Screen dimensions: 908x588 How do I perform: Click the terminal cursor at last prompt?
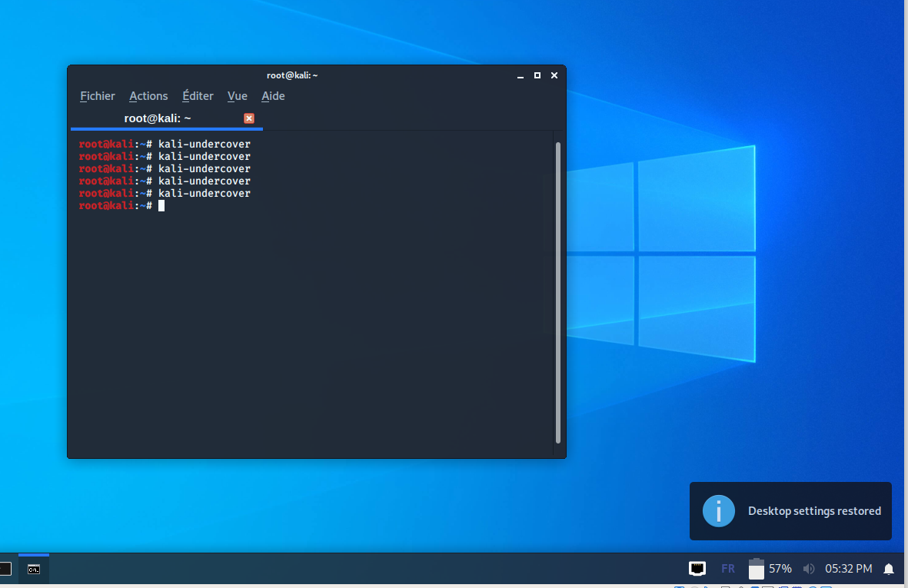161,206
